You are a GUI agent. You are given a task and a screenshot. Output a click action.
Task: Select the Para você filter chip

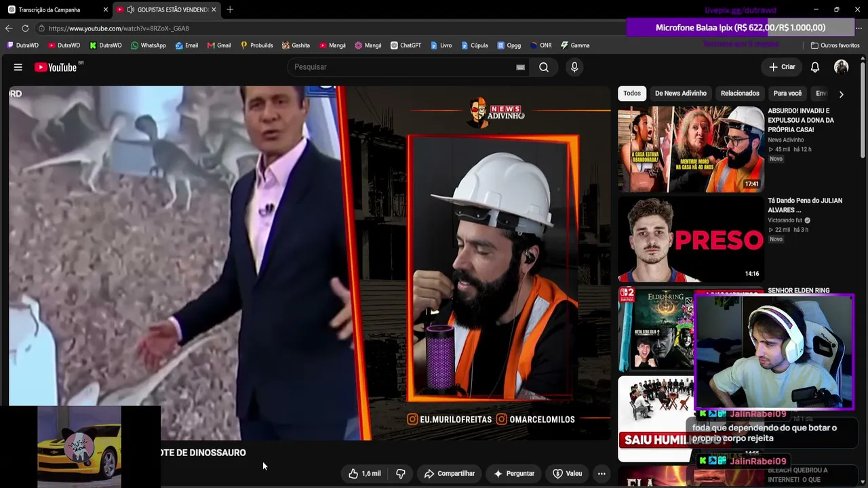[787, 94]
